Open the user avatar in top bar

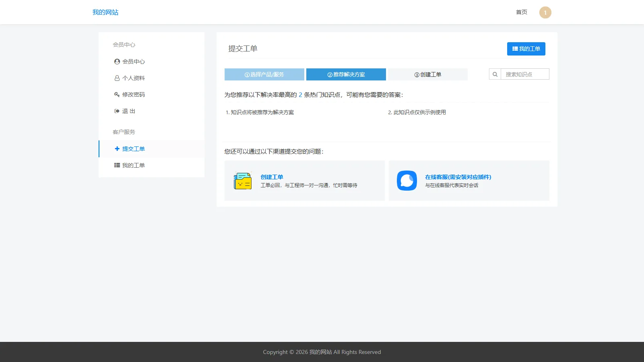click(x=545, y=12)
